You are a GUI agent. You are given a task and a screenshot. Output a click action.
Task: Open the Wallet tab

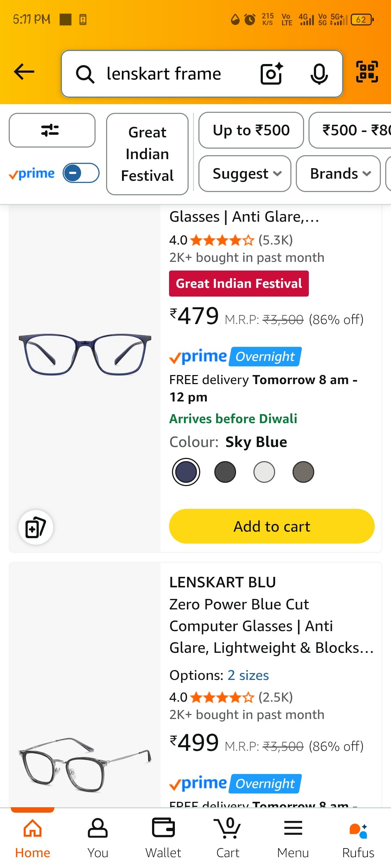coord(163,838)
